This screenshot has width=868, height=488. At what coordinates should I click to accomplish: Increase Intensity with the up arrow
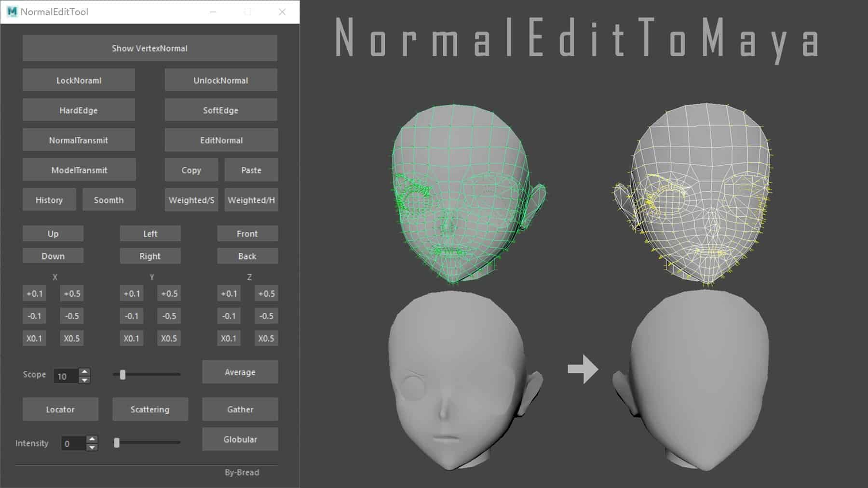92,440
